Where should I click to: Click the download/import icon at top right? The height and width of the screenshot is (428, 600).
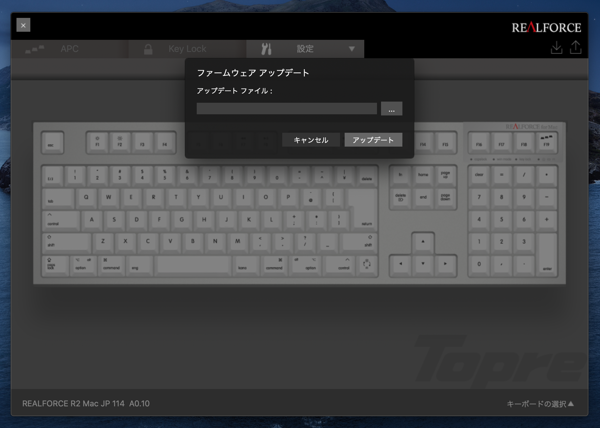556,48
